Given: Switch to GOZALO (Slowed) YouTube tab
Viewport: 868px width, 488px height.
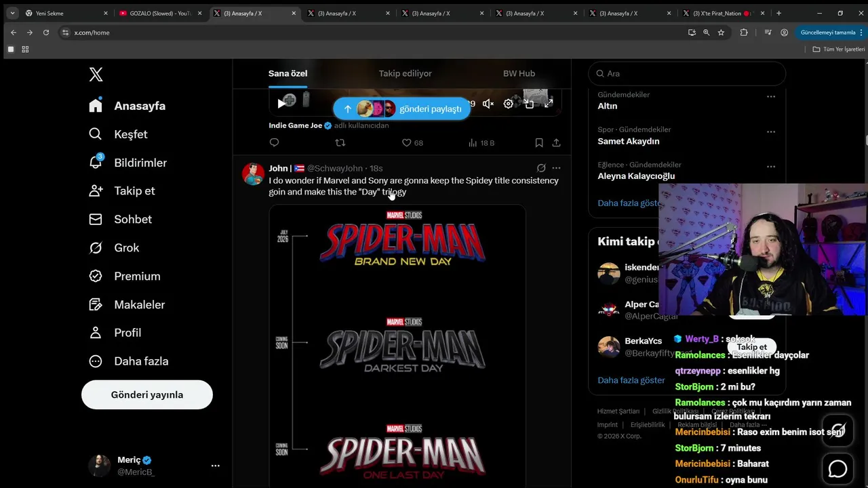Looking at the screenshot, I should tap(161, 13).
